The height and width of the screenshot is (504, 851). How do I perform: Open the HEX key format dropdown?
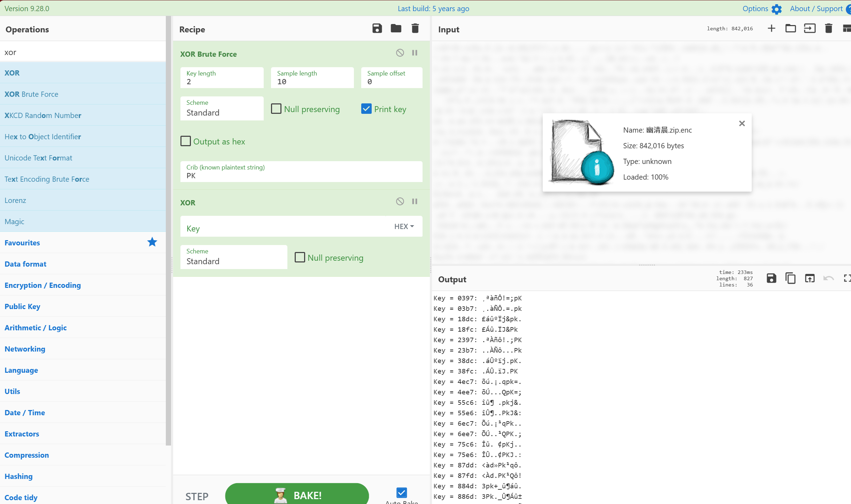click(404, 227)
